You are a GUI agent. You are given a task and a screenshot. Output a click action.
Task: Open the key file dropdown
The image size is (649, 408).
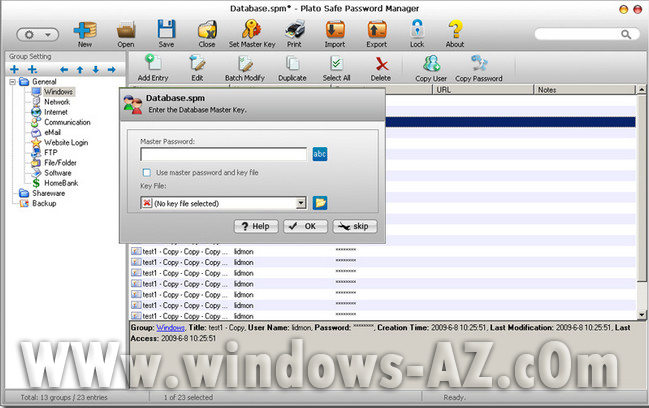click(301, 203)
